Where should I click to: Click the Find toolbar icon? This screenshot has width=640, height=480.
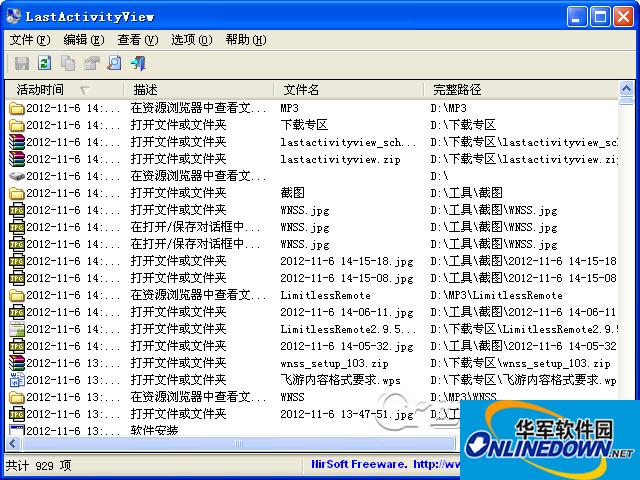(114, 63)
